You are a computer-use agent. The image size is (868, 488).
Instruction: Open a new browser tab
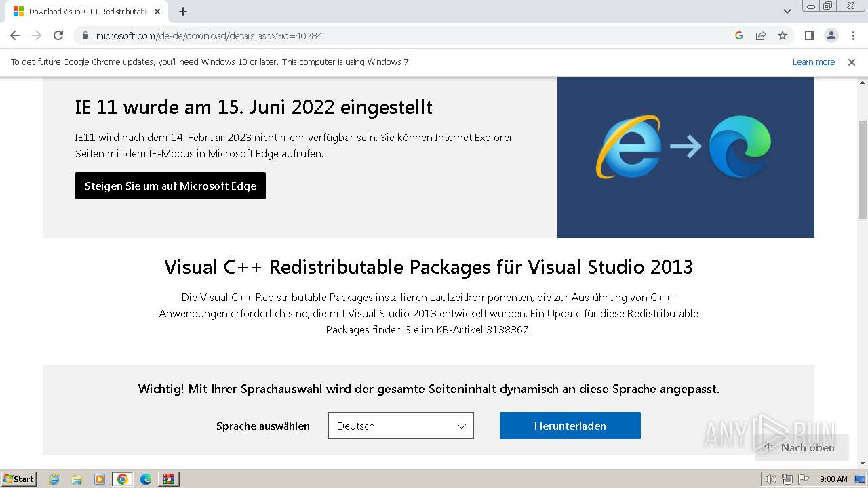click(x=183, y=12)
